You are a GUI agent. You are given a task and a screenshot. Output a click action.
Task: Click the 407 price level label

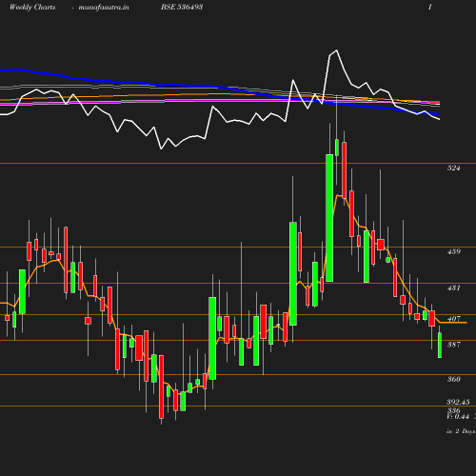pos(453,319)
